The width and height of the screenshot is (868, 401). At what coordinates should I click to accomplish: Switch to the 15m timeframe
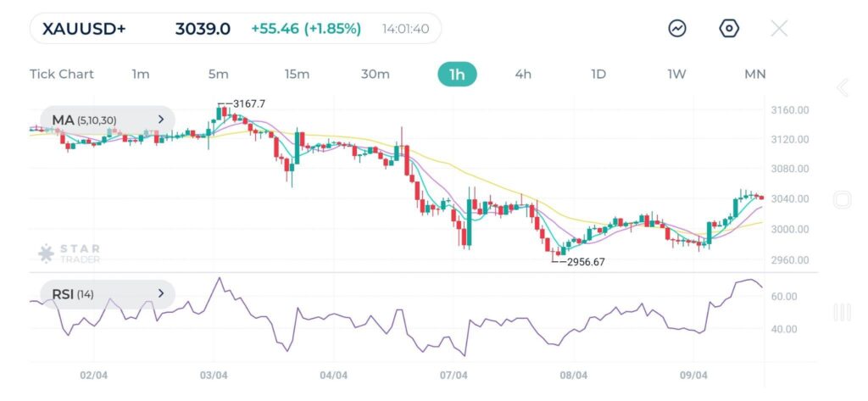pyautogui.click(x=297, y=74)
